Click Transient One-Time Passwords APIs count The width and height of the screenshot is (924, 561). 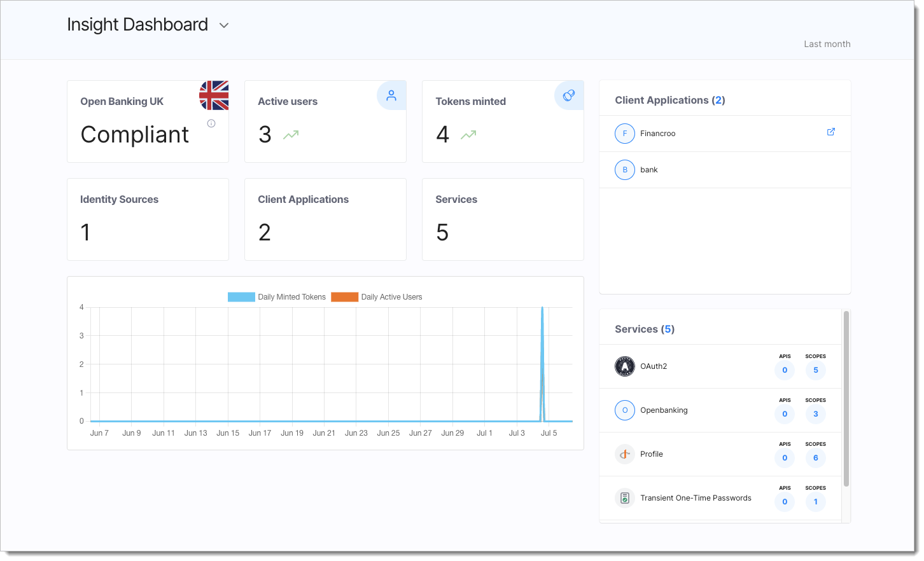(x=785, y=502)
